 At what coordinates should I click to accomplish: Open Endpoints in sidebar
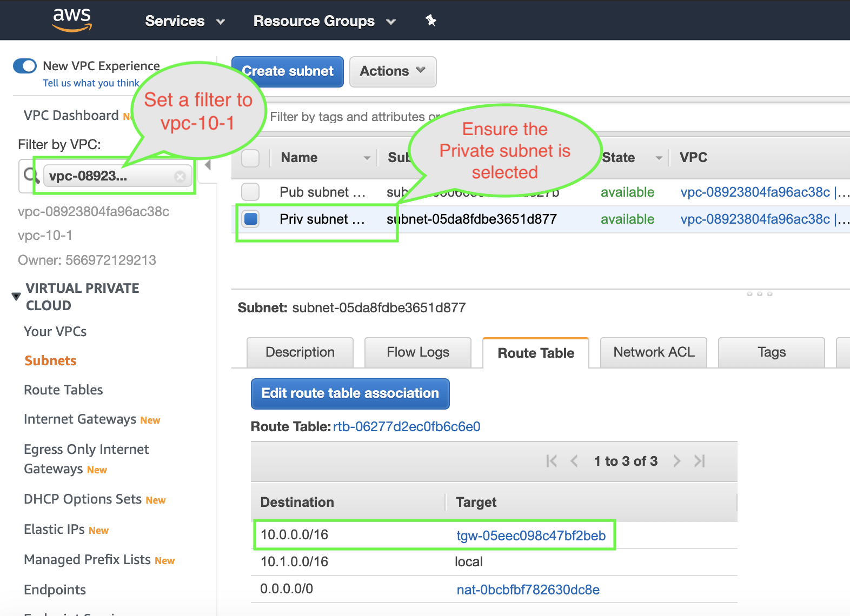55,590
